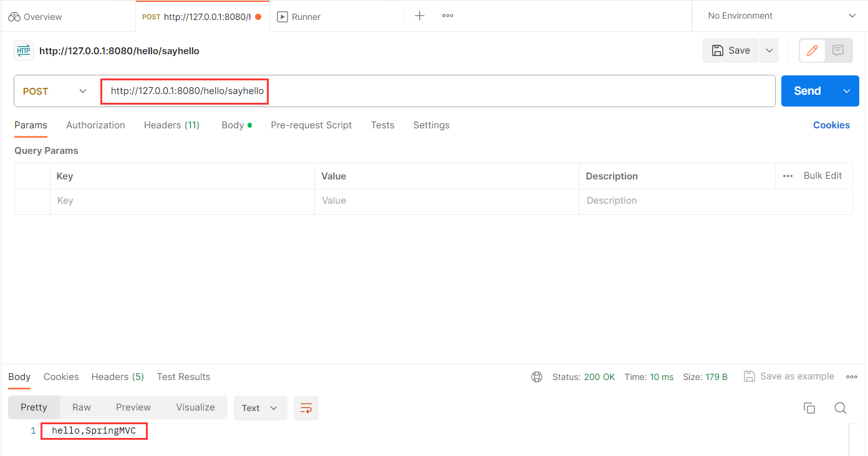The width and height of the screenshot is (868, 456).
Task: Click the Description column header
Action: pos(612,176)
